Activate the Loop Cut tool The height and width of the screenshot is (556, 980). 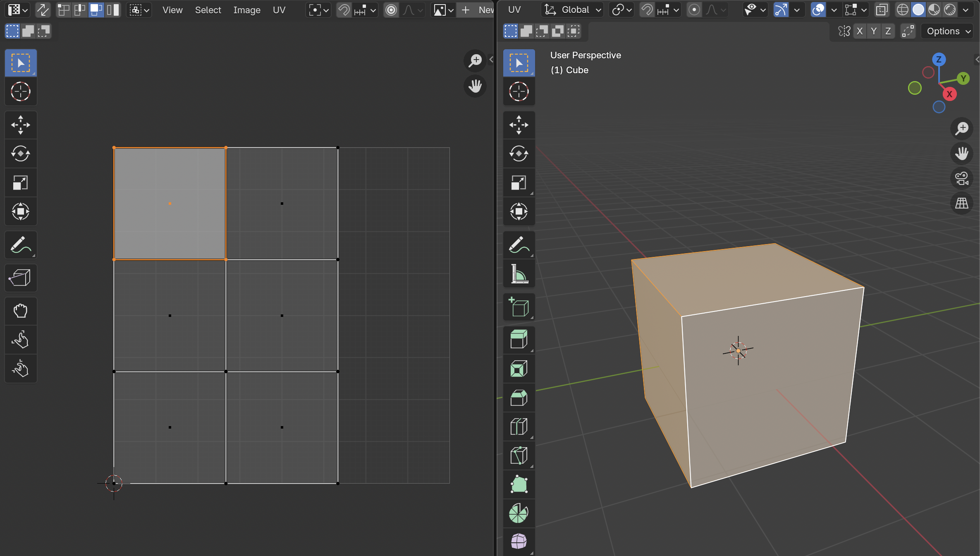519,427
